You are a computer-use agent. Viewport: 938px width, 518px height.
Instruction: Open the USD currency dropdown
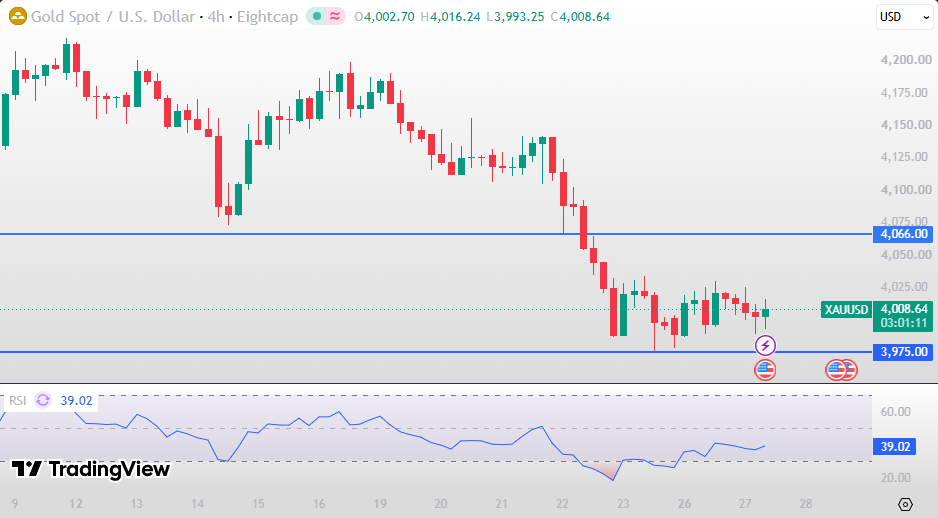coord(904,17)
